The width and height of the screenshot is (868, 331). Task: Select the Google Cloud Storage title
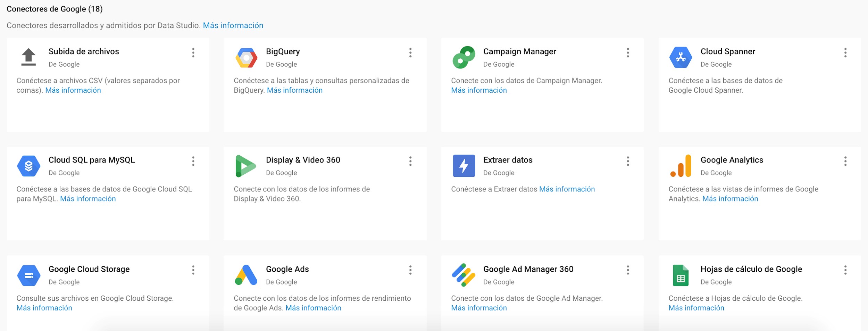[x=89, y=269]
